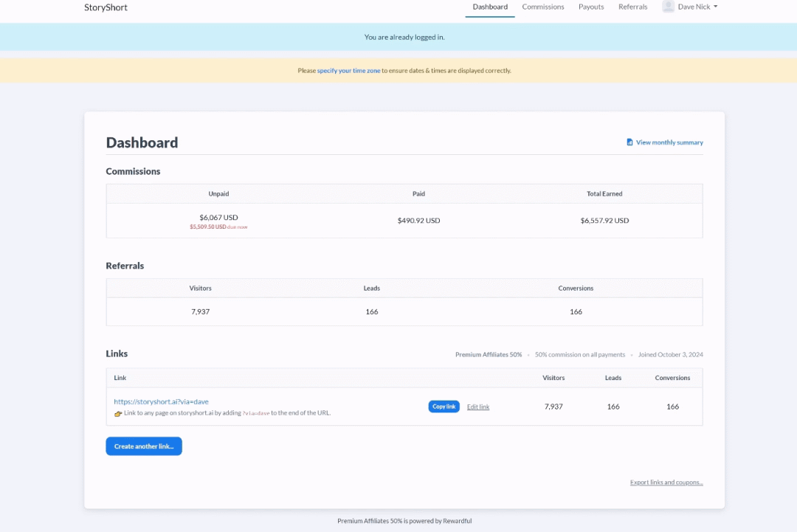
Task: Click the Edit link option
Action: 477,407
